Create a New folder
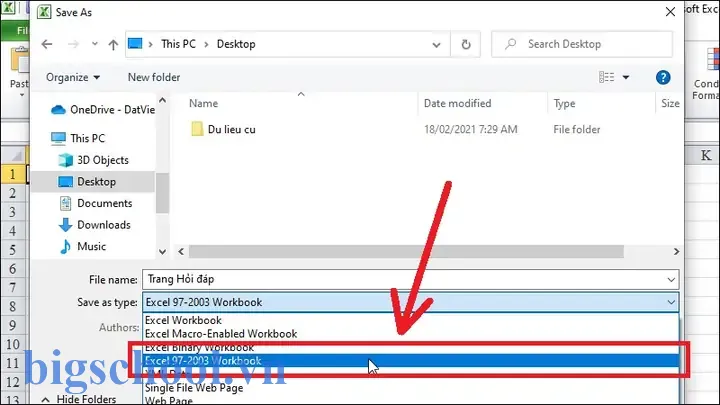Viewport: 720px width, 405px height. click(x=154, y=77)
